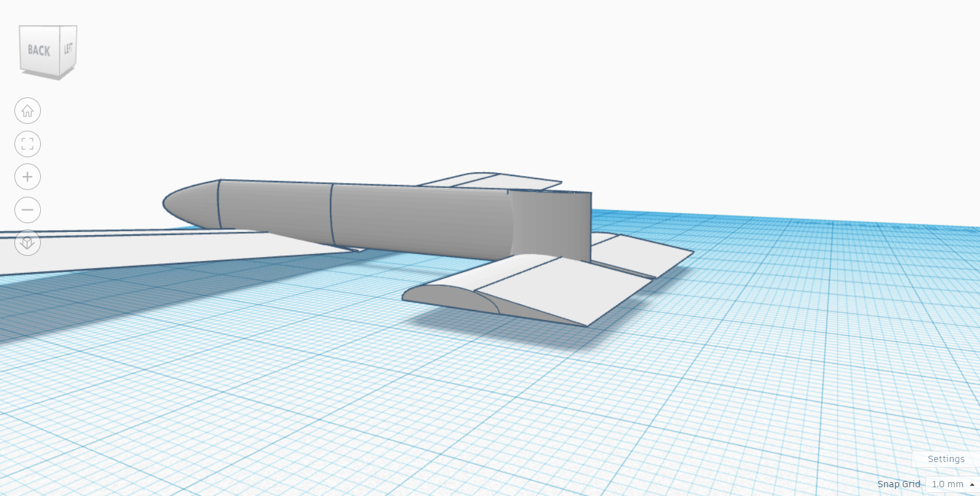The image size is (980, 496).
Task: Fit all shapes in view
Action: (28, 144)
